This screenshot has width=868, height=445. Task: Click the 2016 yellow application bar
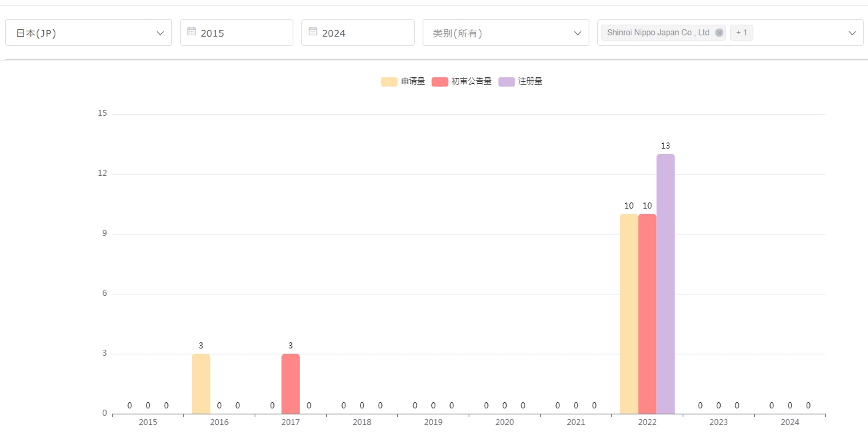click(201, 383)
